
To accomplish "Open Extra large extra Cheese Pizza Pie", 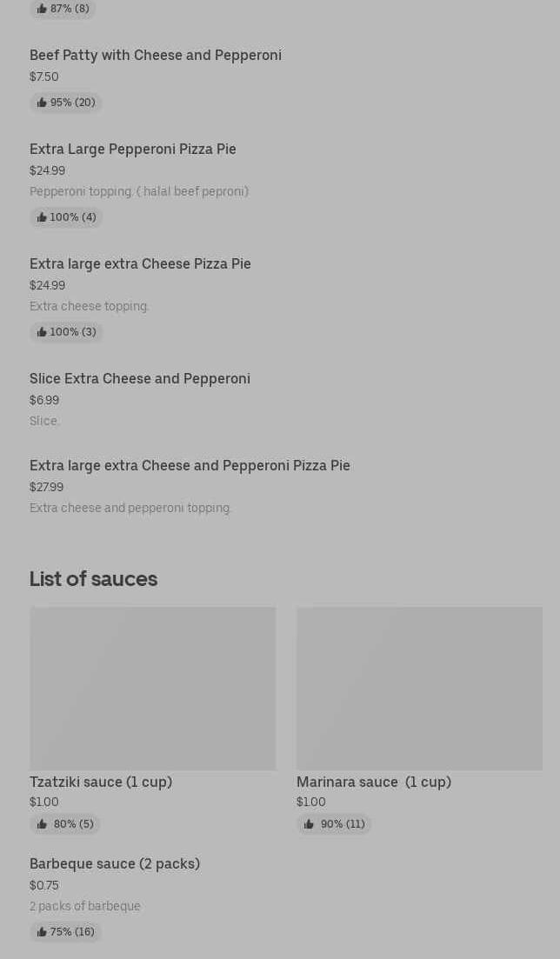I will (x=140, y=263).
